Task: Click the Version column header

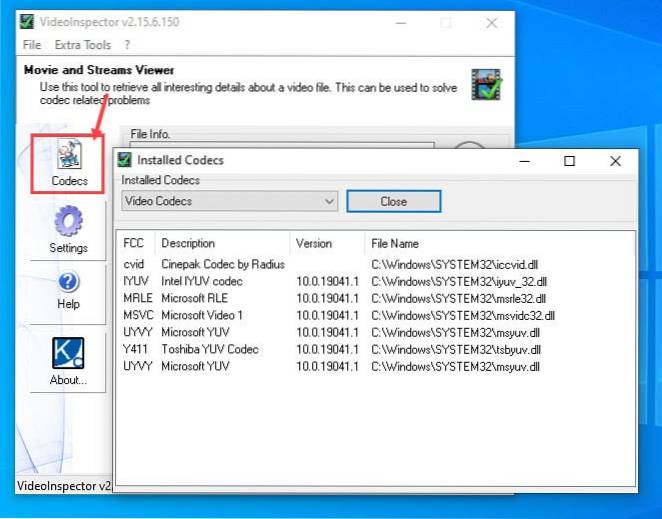Action: (x=315, y=244)
